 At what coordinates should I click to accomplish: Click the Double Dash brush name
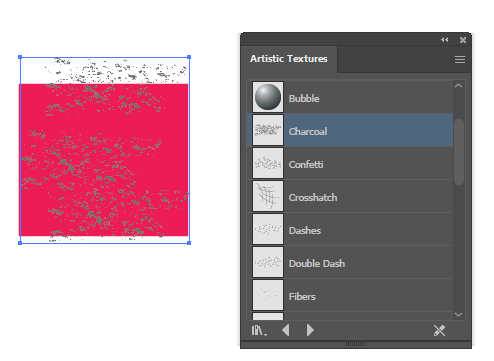pyautogui.click(x=317, y=264)
